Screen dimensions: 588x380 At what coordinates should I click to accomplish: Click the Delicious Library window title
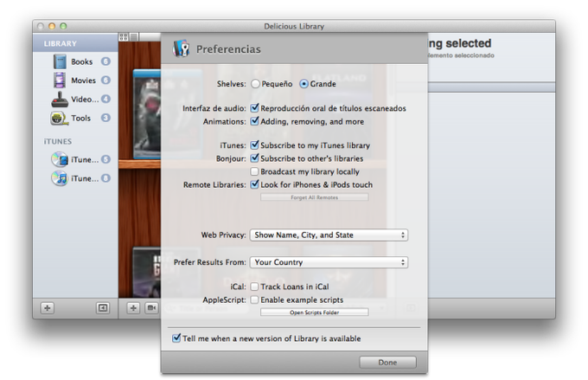click(x=294, y=26)
